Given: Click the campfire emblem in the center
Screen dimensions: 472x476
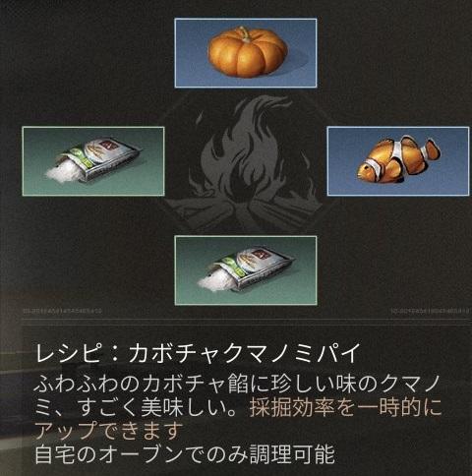Looking at the screenshot, I should 245,162.
